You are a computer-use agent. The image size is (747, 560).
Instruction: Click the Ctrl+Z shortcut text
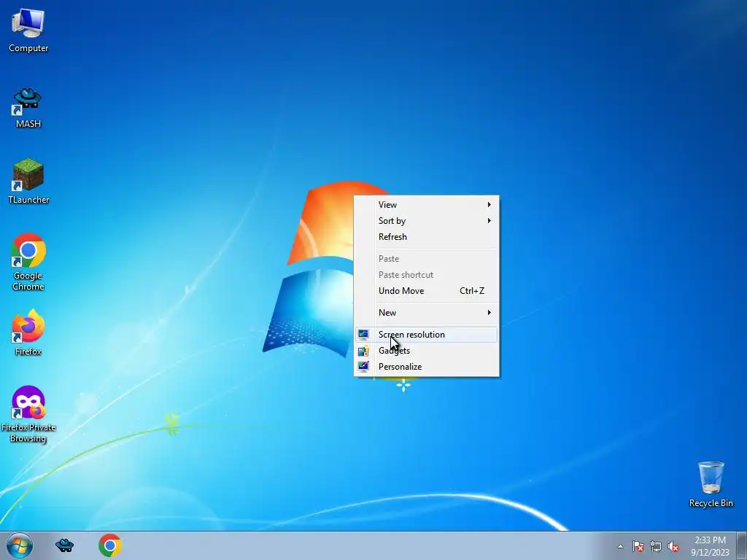click(x=472, y=291)
